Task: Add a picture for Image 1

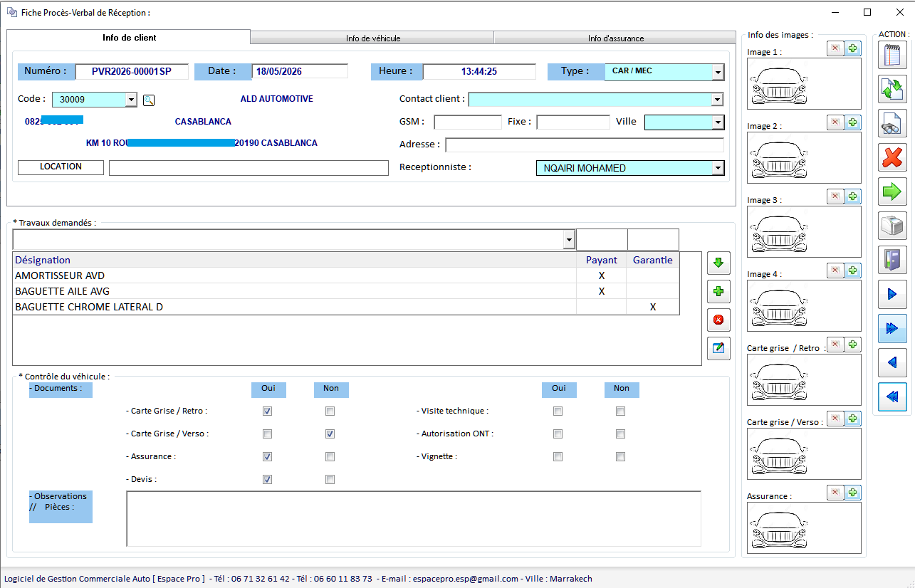Action: pos(853,48)
